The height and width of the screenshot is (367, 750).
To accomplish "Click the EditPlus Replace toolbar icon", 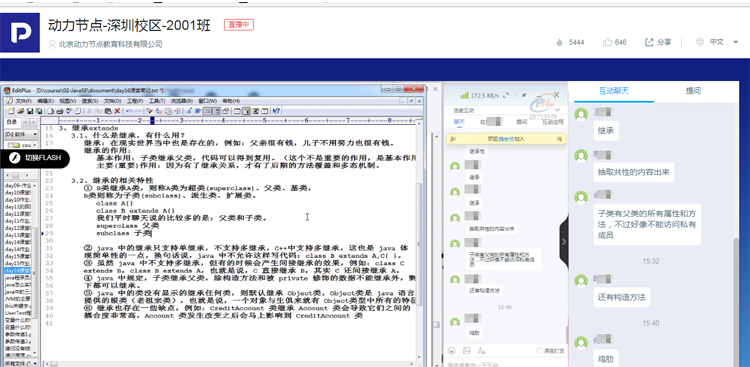I will point(159,111).
